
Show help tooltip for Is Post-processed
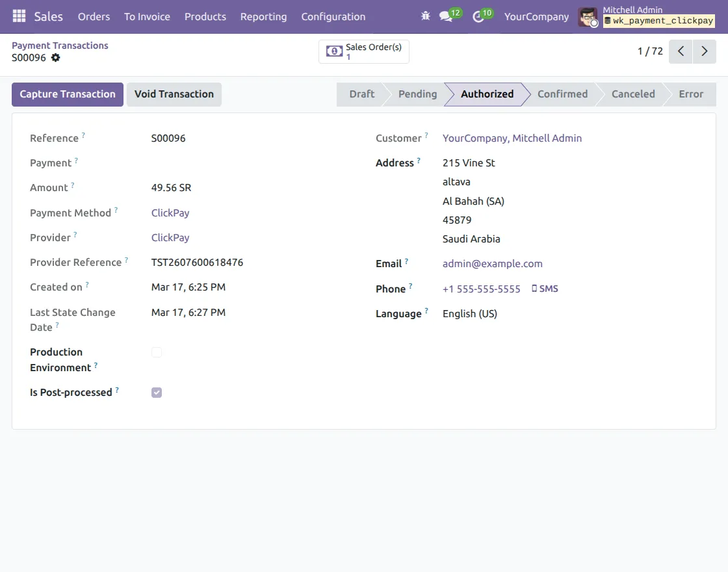(117, 389)
